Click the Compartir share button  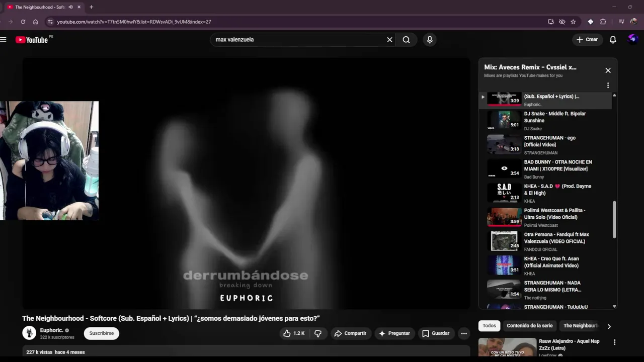(350, 333)
